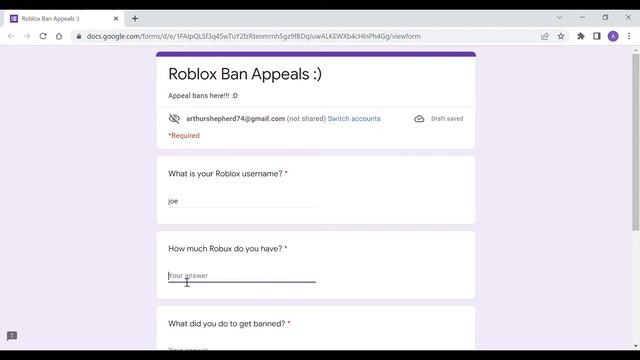This screenshot has width=640, height=360.
Task: Click the report problem feedback icon
Action: [12, 336]
